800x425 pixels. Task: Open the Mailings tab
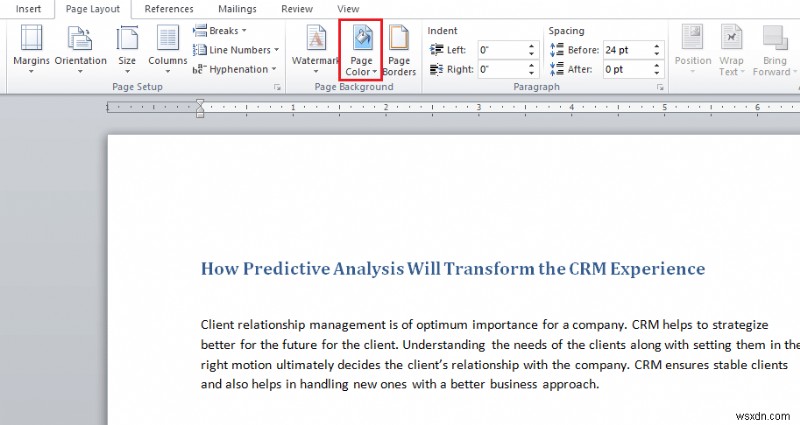(x=237, y=9)
